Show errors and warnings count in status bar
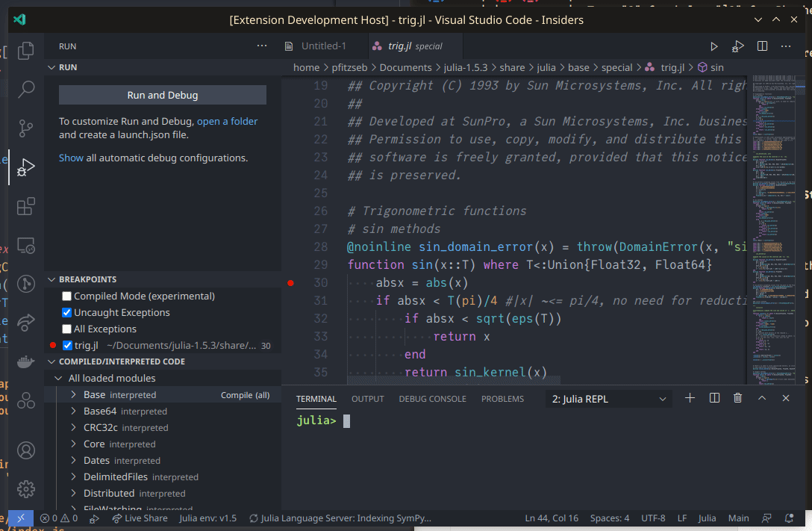The width and height of the screenshot is (812, 531). click(59, 518)
